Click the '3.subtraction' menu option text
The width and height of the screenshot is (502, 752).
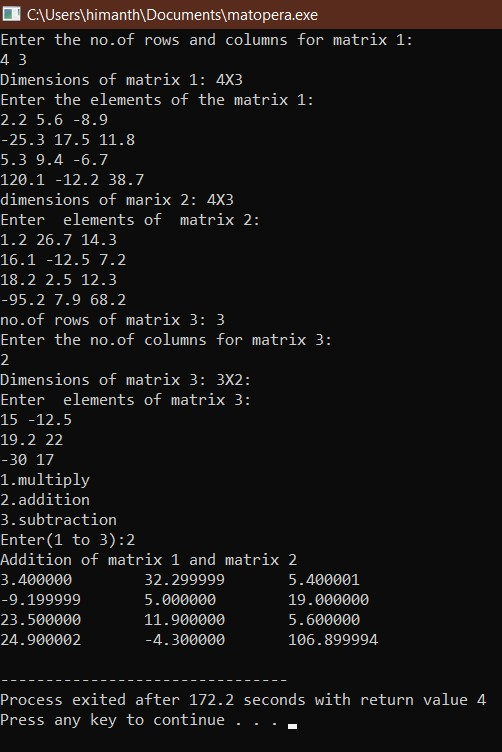tap(58, 520)
